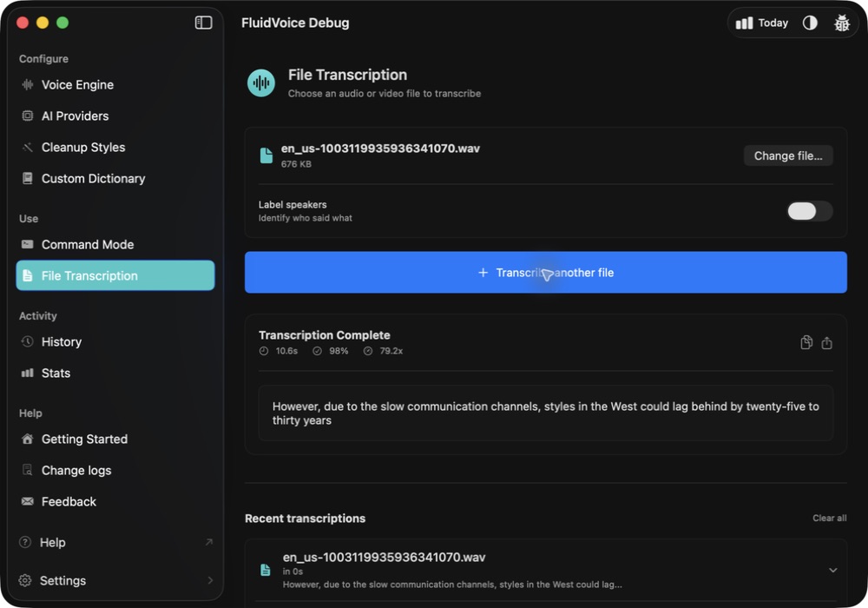
Task: Click the Feedback envelope icon
Action: (x=27, y=501)
